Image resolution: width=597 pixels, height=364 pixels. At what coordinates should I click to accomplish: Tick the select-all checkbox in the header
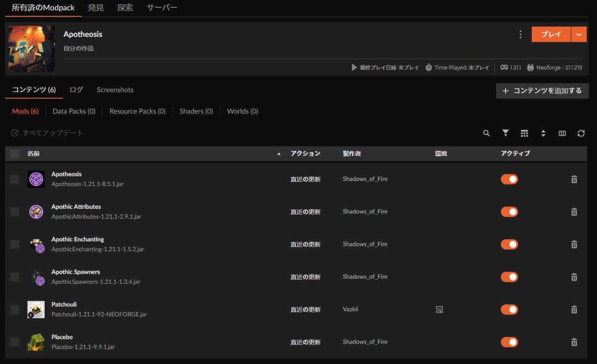pos(15,153)
